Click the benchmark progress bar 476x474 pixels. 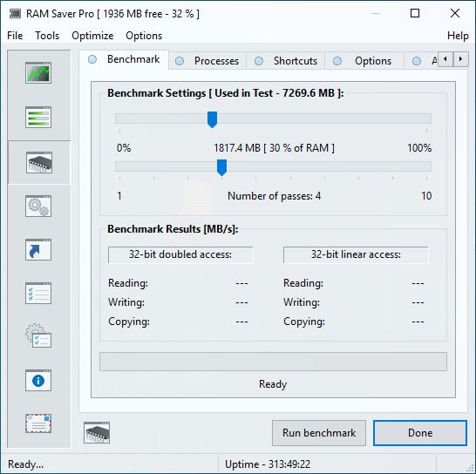click(x=273, y=362)
